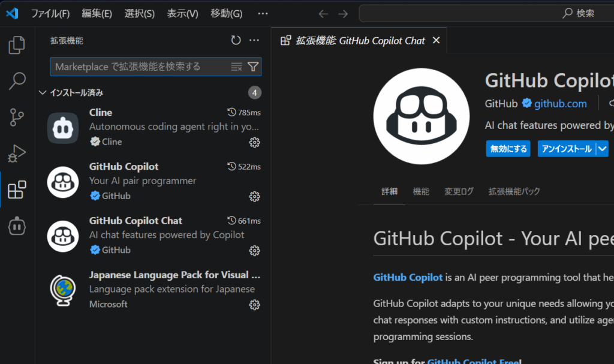614x364 pixels.
Task: Open the Explorer view in activity bar
Action: (17, 45)
